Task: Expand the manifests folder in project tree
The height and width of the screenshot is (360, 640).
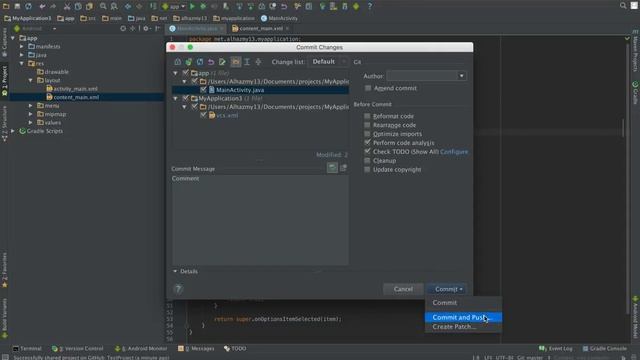Action: (x=22, y=47)
